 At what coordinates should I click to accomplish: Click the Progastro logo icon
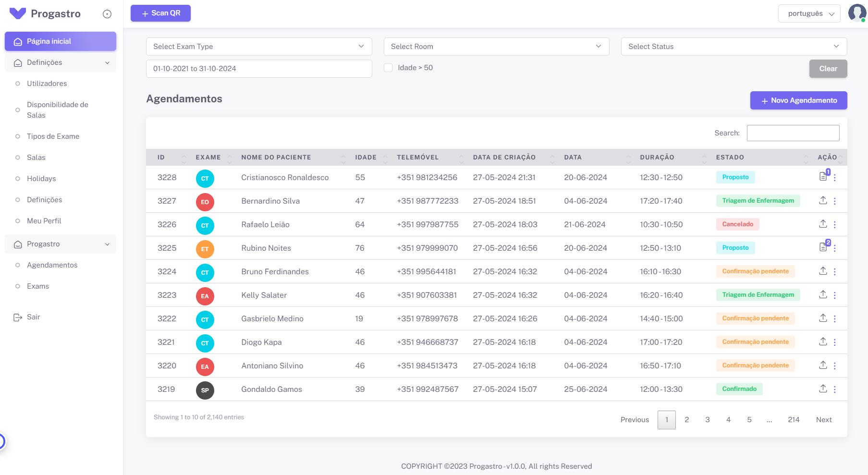click(18, 13)
